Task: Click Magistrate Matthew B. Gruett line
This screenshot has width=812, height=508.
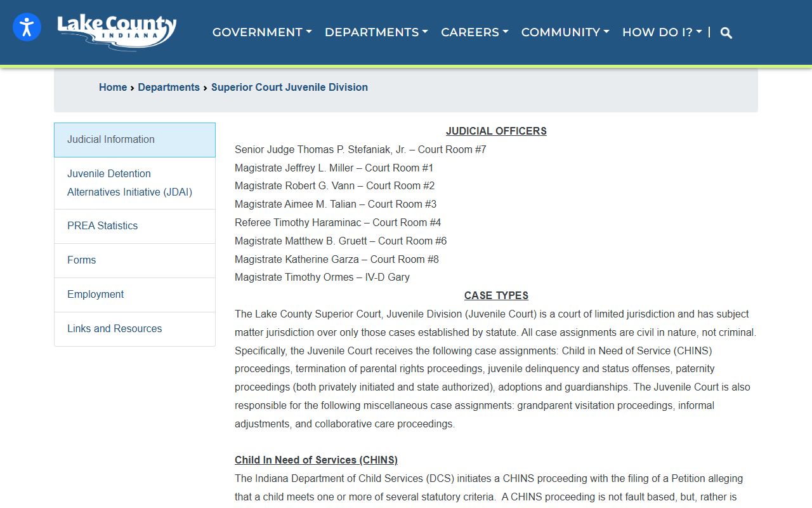Action: coord(341,241)
